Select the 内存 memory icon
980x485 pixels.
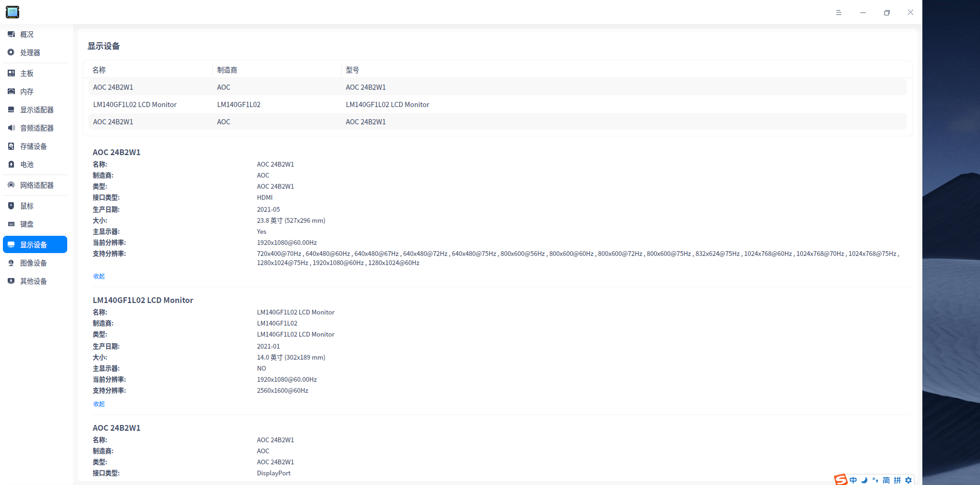11,91
